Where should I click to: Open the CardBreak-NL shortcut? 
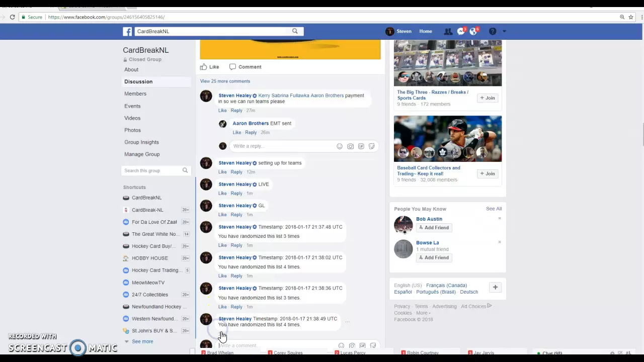click(147, 210)
